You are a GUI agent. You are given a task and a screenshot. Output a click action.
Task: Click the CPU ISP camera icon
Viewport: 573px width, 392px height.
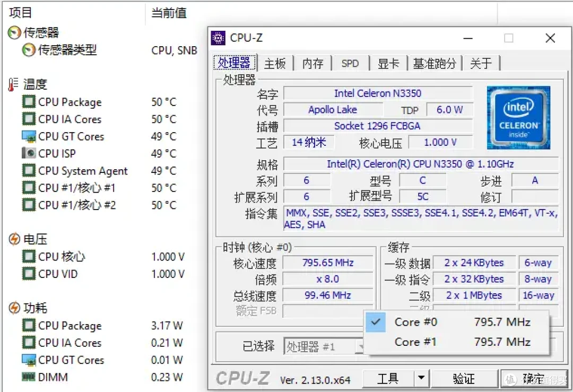click(x=28, y=153)
